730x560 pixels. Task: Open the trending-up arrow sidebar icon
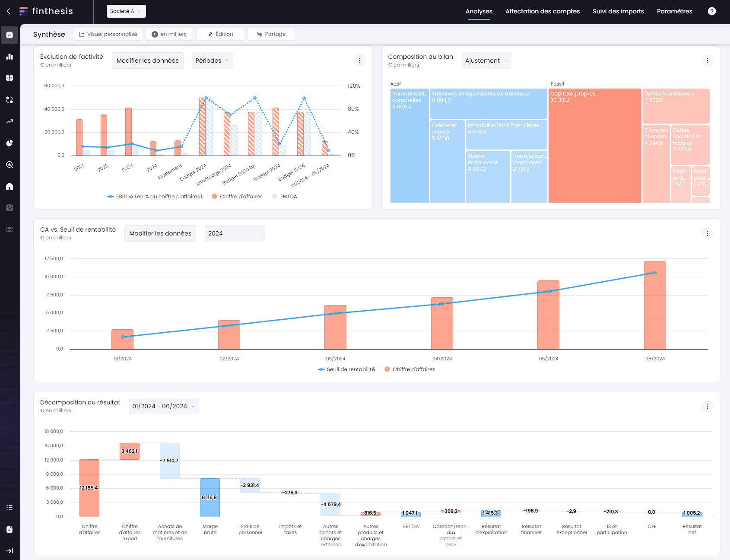pos(10,121)
